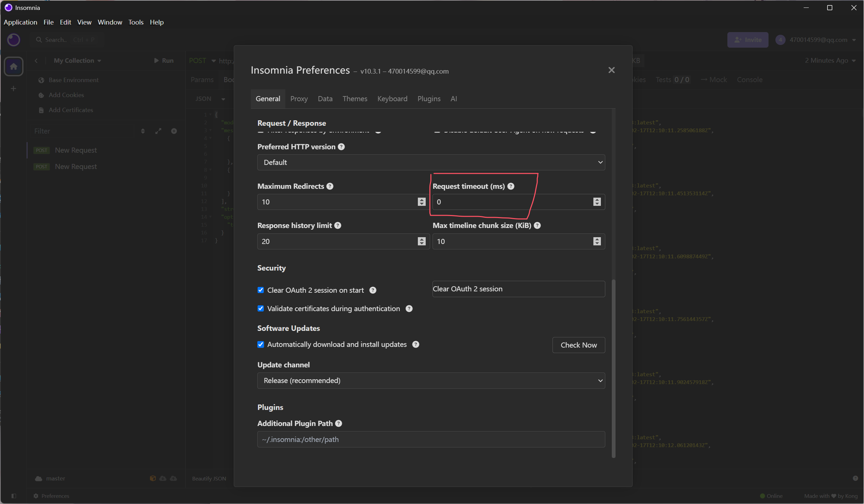864x504 pixels.
Task: Click the Clear OAuth 2 session button
Action: pos(519,289)
